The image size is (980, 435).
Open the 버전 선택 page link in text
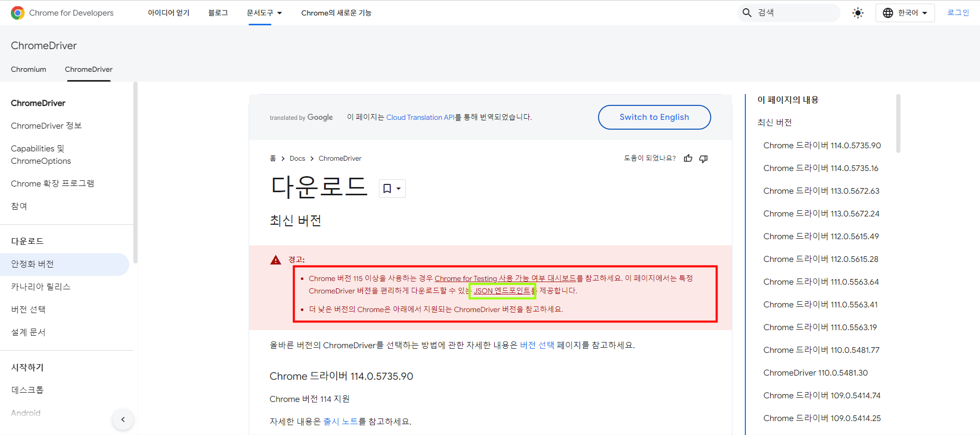click(537, 345)
